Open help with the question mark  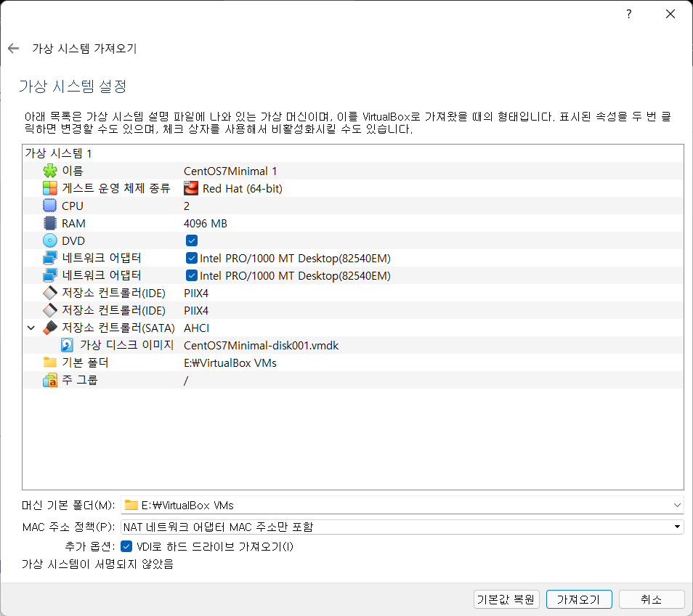point(628,14)
